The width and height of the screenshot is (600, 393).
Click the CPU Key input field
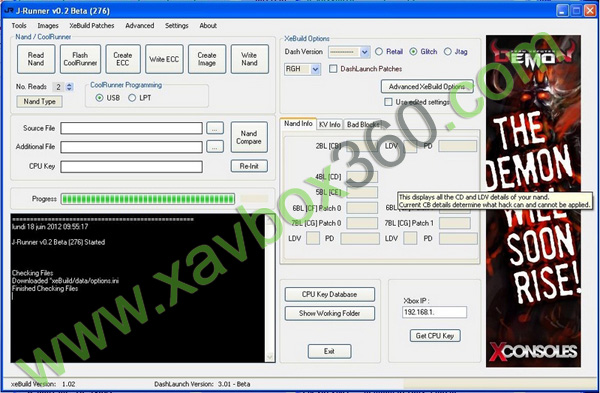click(131, 166)
